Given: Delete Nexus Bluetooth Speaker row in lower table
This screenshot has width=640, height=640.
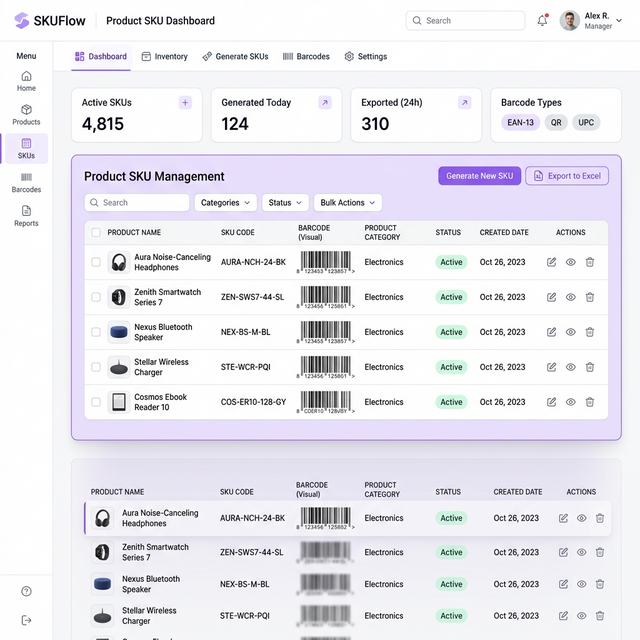Looking at the screenshot, I should pos(600,584).
